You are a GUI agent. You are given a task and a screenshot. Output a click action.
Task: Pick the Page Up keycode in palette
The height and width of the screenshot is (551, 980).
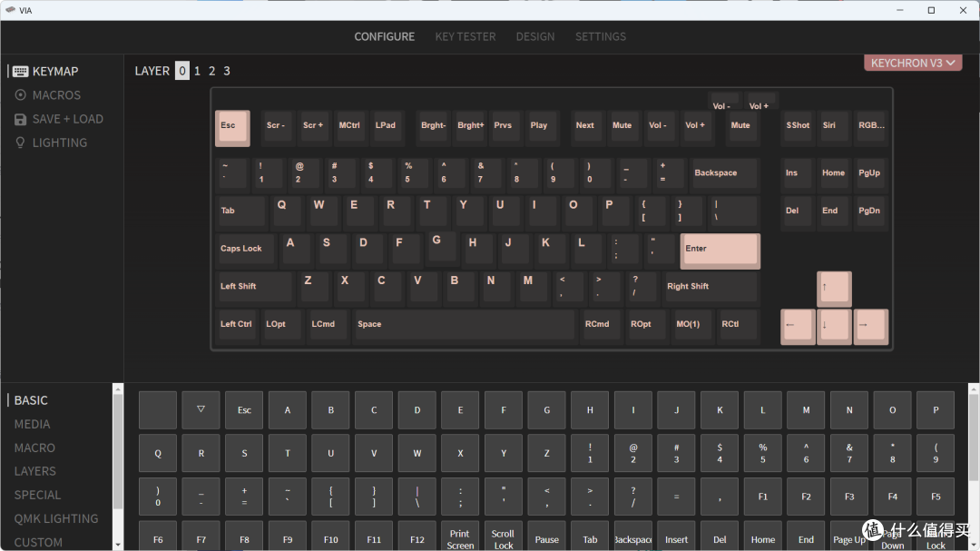click(x=848, y=536)
